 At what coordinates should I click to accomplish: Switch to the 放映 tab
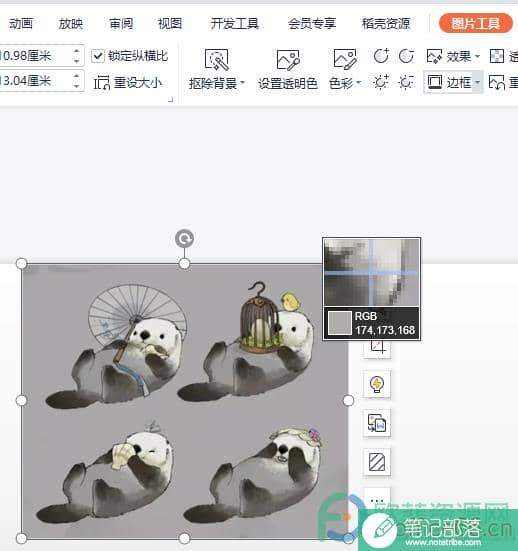71,24
